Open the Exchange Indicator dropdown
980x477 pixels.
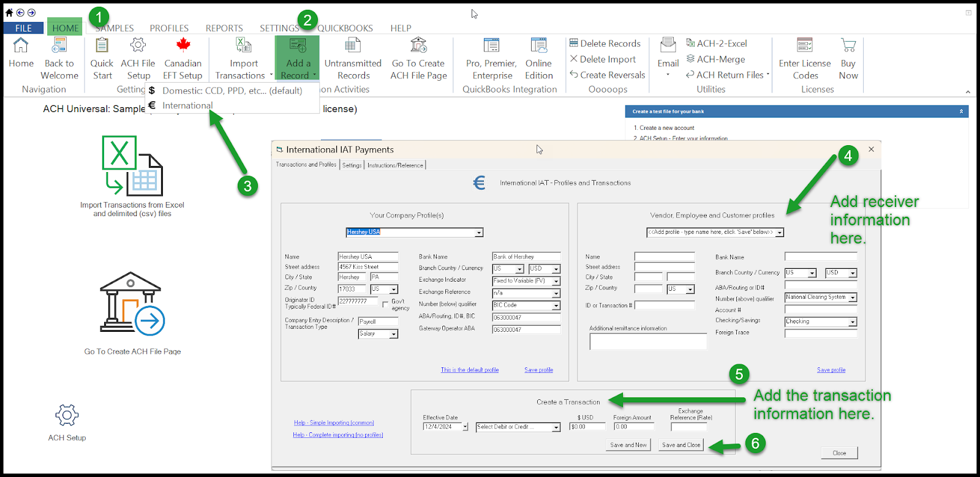[556, 281]
